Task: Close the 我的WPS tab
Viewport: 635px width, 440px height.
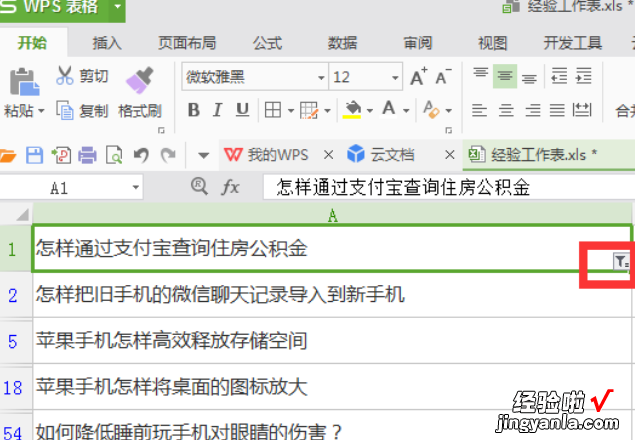Action: coord(328,155)
